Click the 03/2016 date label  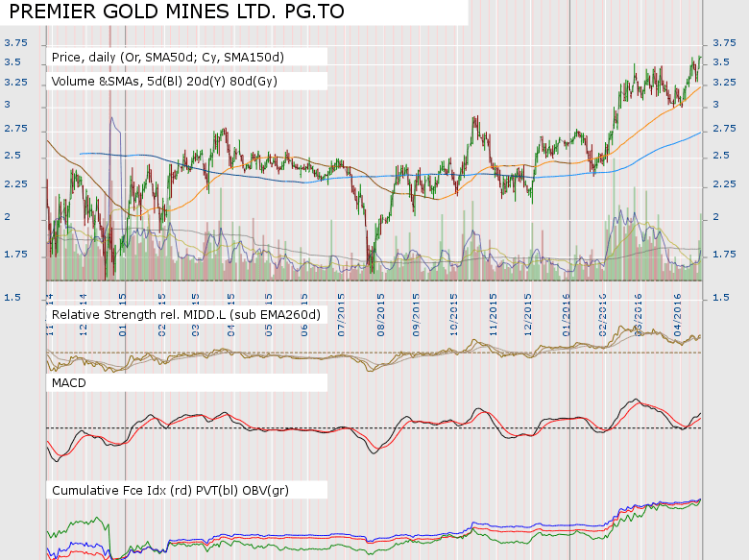click(x=639, y=315)
